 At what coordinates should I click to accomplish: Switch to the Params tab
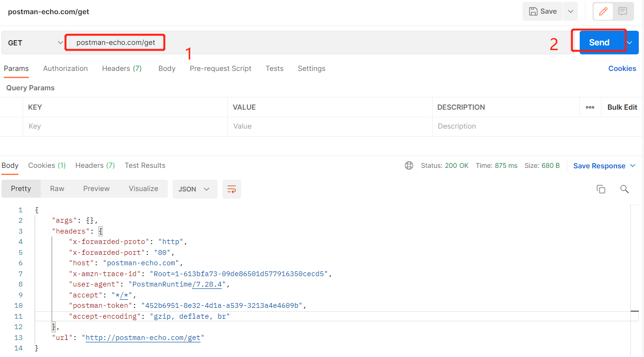(16, 69)
